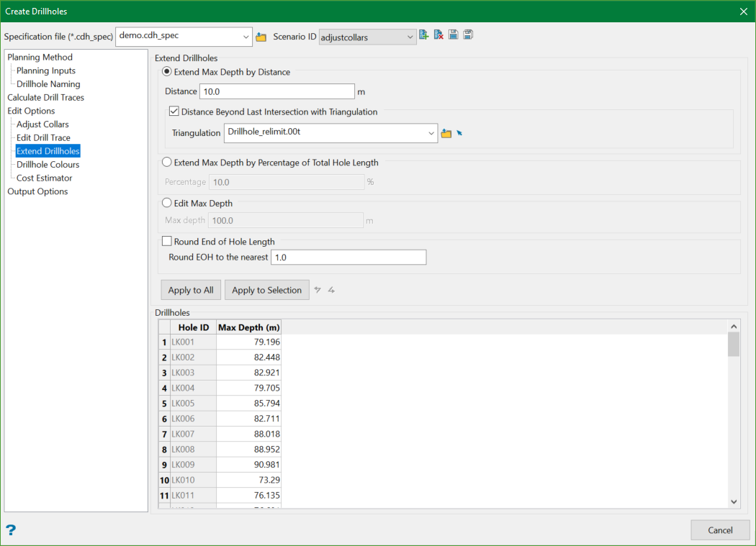Screen dimensions: 756x546
Task: Browse for a triangulation file via folder icon
Action: pos(446,133)
